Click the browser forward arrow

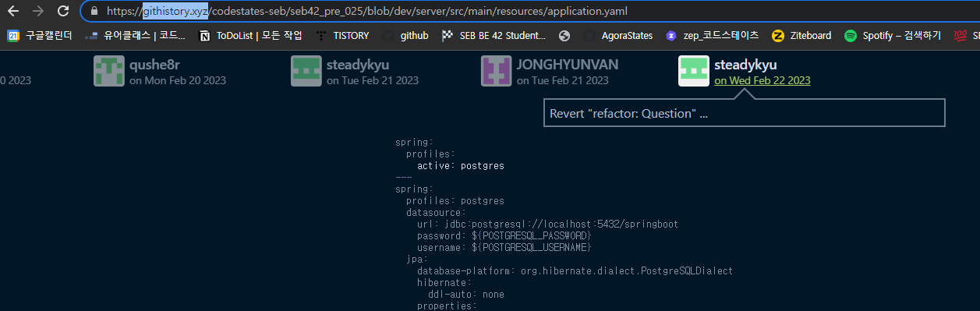point(37,12)
